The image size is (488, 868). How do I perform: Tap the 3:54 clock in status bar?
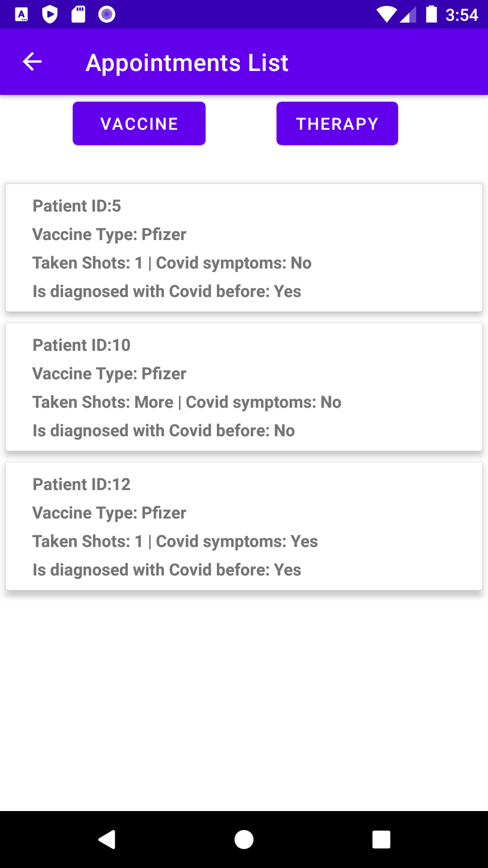[461, 15]
